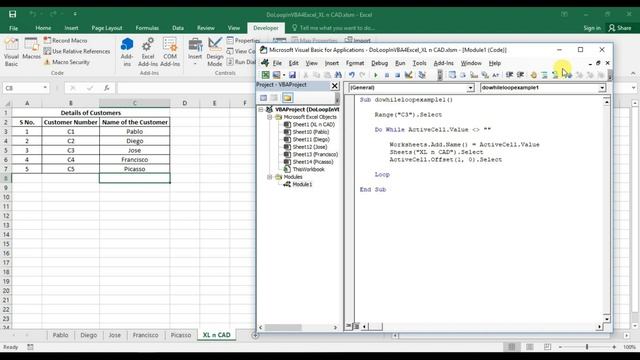Image resolution: width=640 pixels, height=360 pixels.
Task: Open the Excel File tab
Action: (x=13, y=28)
